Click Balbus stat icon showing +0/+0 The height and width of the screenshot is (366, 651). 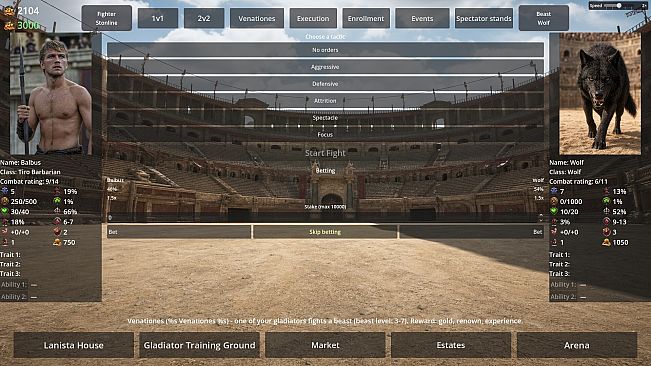(5, 232)
